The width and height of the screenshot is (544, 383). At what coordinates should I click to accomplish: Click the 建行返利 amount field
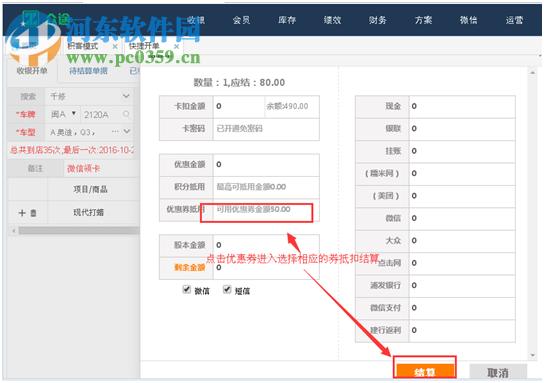pyautogui.click(x=462, y=330)
